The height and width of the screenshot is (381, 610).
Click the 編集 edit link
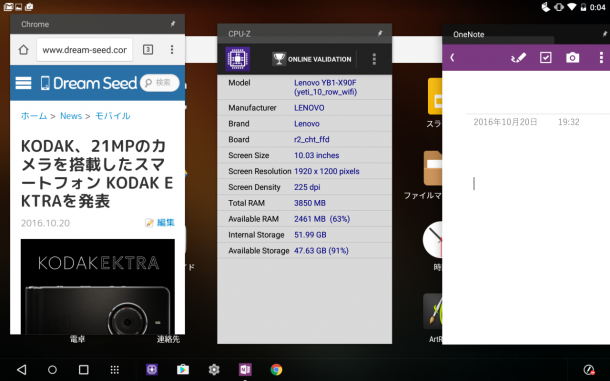coord(160,223)
